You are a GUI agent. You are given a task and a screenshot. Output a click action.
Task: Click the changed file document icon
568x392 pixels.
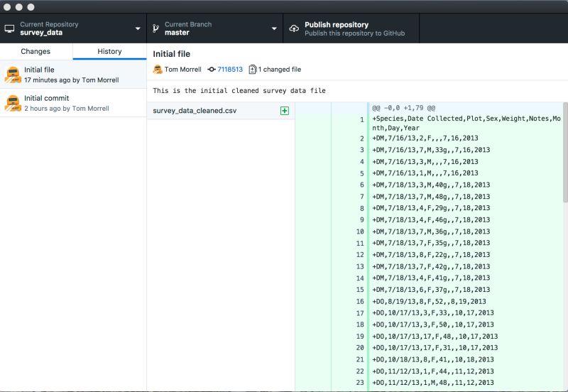(x=253, y=69)
